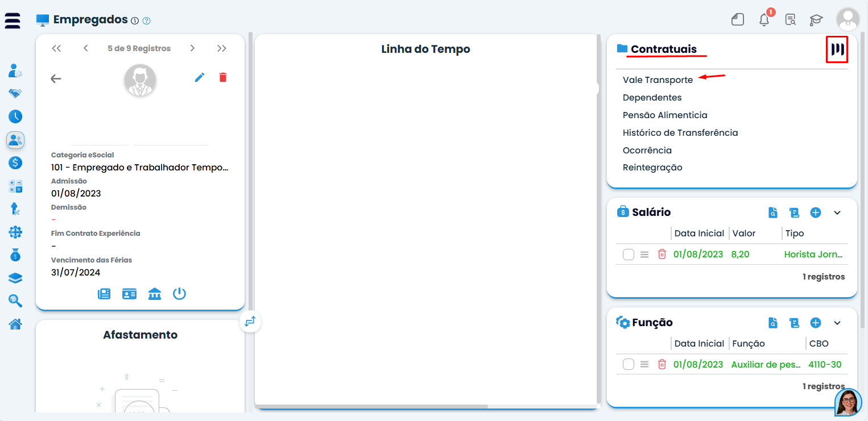Open the search document icon in Função
868x421 pixels.
(773, 323)
